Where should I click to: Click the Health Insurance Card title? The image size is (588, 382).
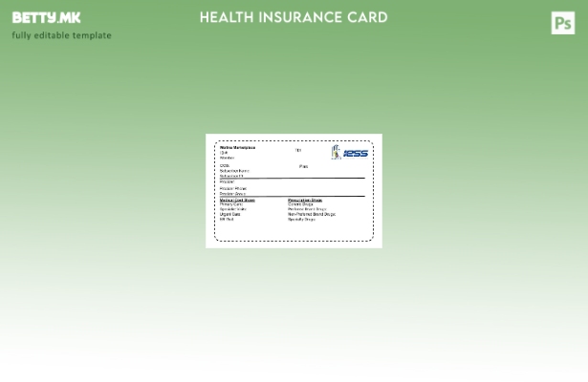pos(294,17)
